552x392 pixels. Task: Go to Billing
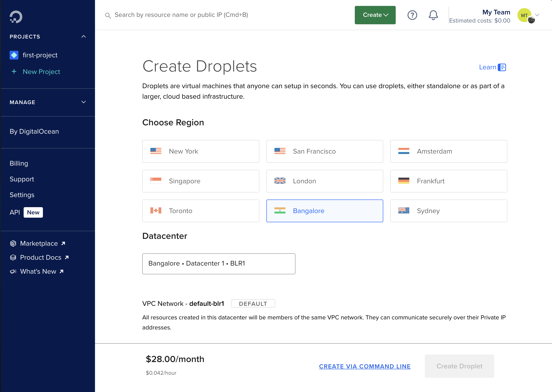pos(19,163)
